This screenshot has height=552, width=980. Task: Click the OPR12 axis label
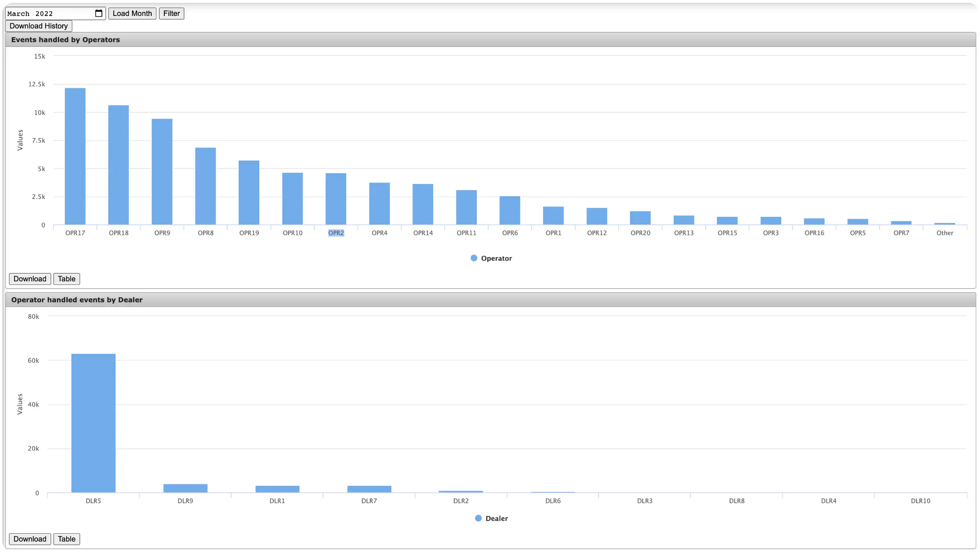tap(597, 233)
